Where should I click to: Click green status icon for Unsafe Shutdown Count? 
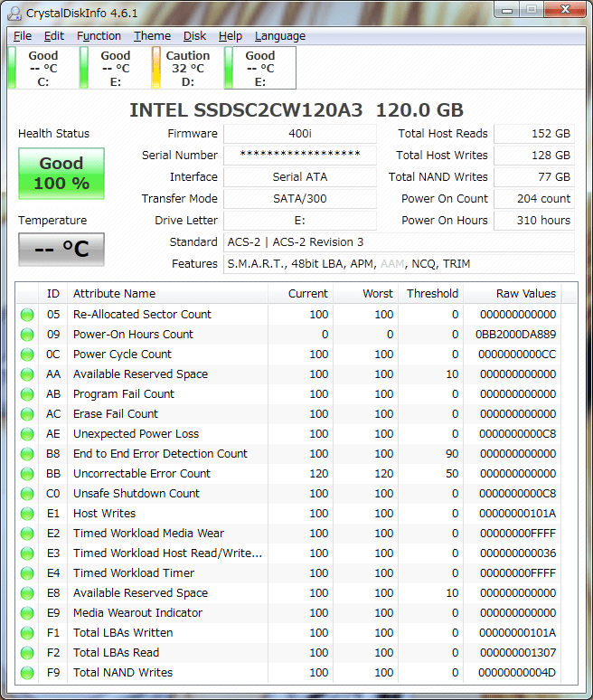tap(27, 494)
